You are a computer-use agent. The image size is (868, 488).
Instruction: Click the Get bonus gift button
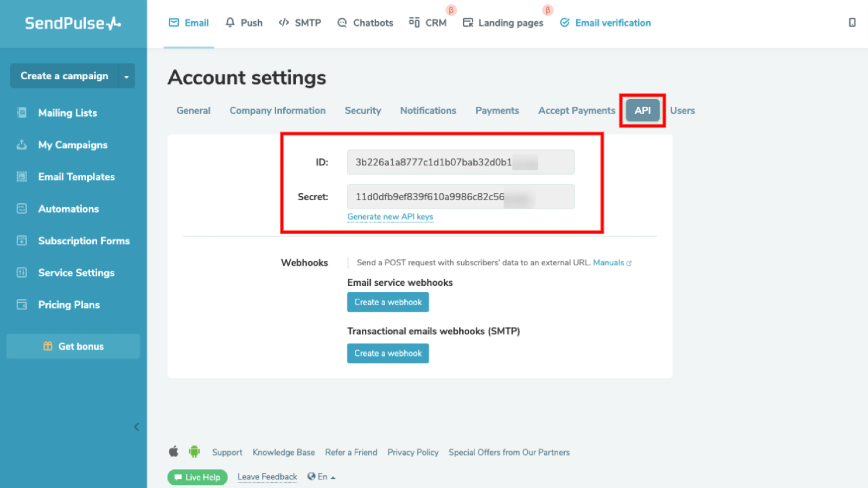tap(73, 346)
